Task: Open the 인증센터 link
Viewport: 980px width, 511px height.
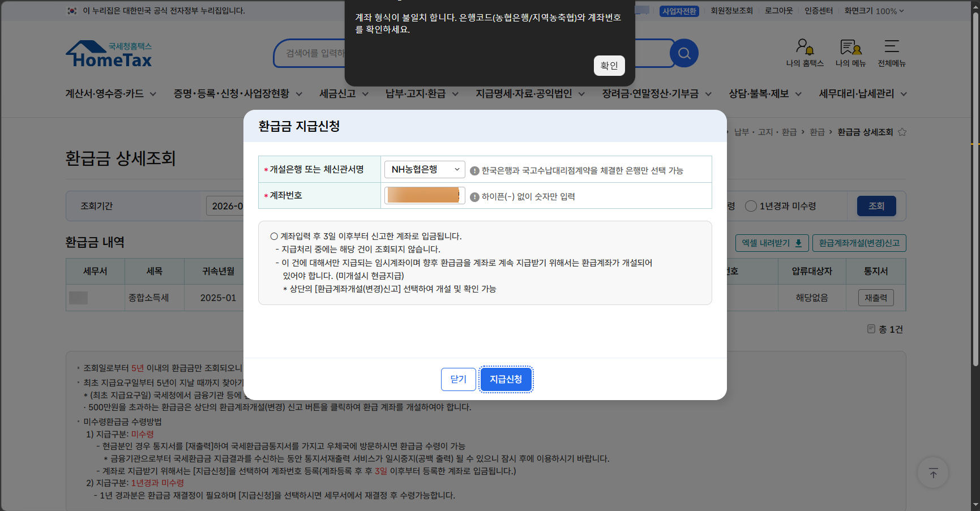Action: tap(819, 11)
